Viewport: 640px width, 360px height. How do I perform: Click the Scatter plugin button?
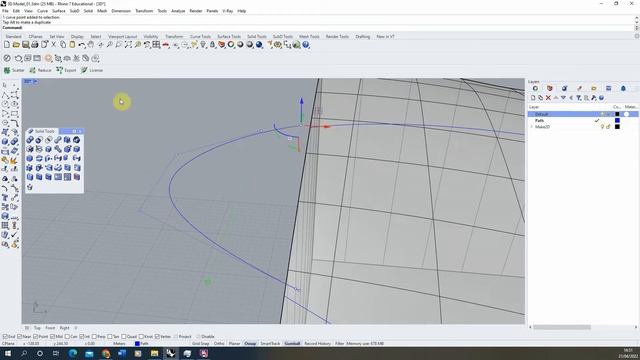pos(14,70)
